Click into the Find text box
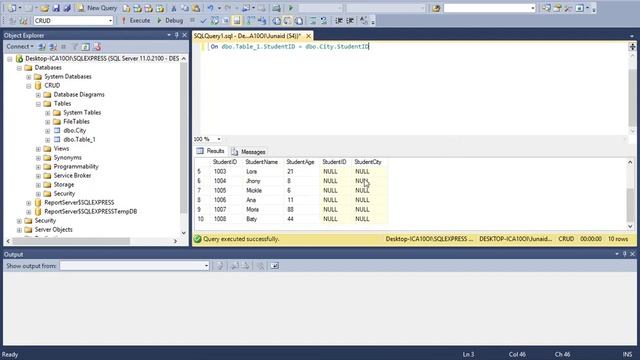This screenshot has width=640, height=360. (489, 8)
